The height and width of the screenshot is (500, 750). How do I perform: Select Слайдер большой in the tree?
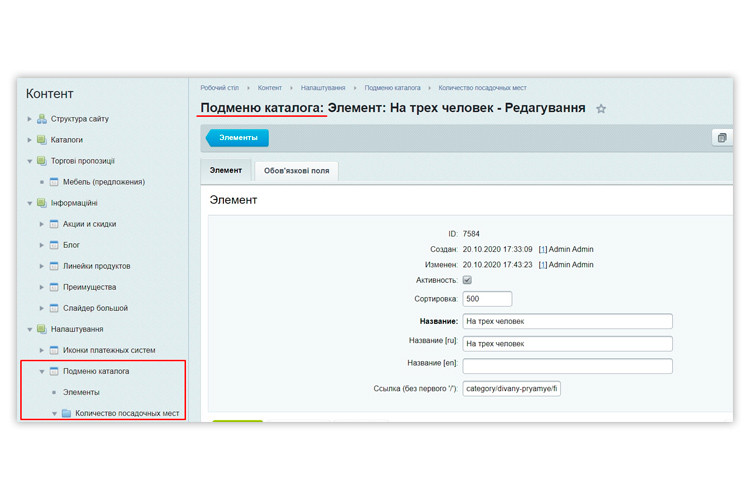click(x=95, y=308)
